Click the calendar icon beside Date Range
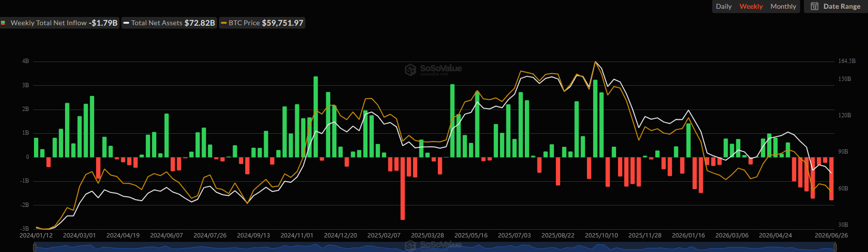This screenshot has height=252, width=868. coord(815,6)
